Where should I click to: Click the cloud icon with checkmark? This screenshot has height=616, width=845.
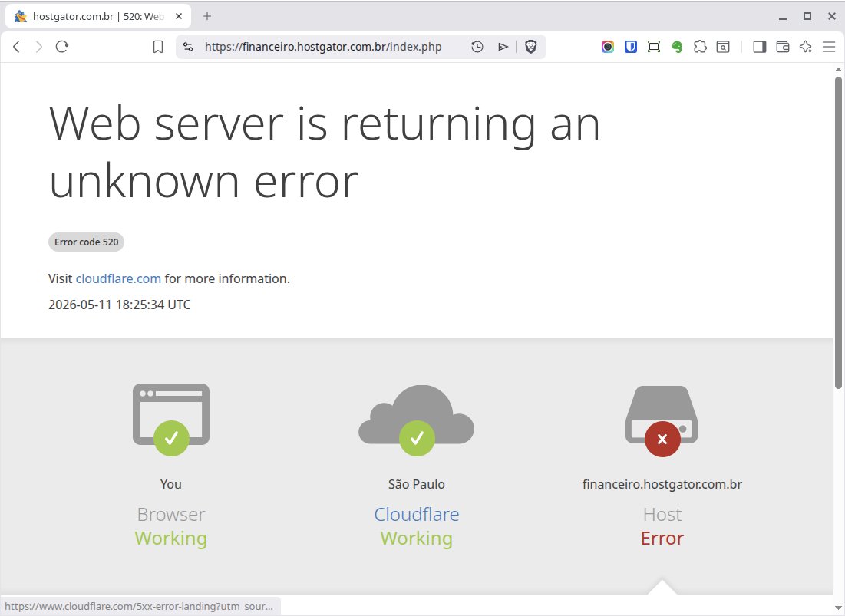click(417, 420)
